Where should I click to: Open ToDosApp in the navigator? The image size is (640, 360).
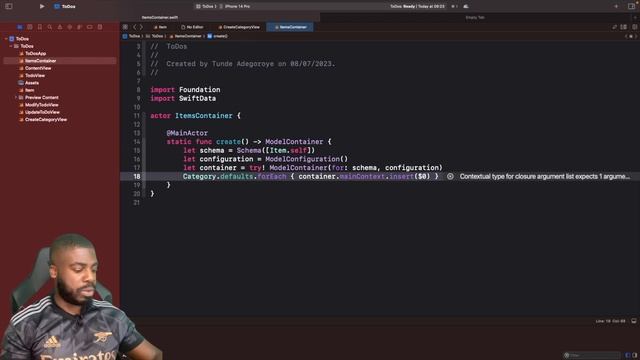click(x=35, y=53)
